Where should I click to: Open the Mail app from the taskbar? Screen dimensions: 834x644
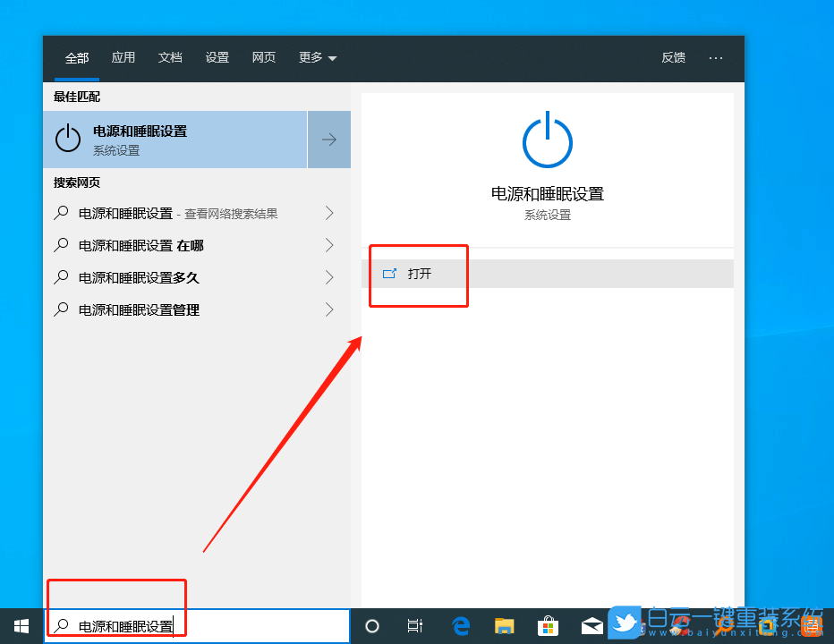[591, 625]
